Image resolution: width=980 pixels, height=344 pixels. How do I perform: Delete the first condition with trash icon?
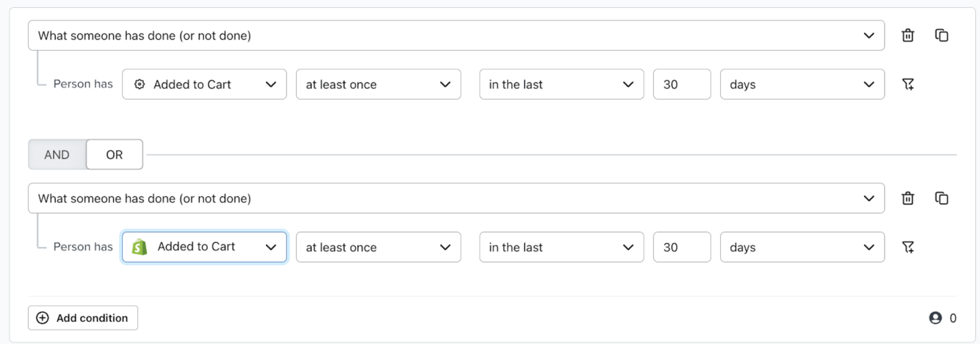(908, 35)
